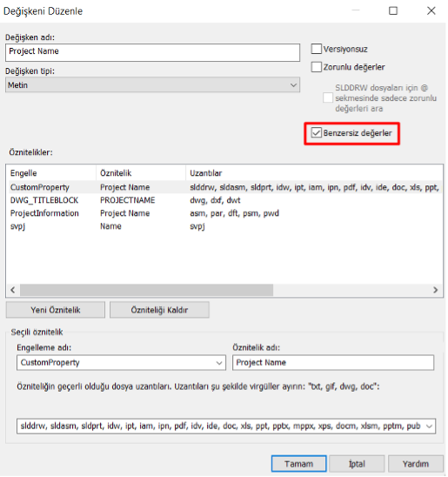This screenshot has width=448, height=477.
Task: Click the right scroll arrow of the list
Action: 436,290
